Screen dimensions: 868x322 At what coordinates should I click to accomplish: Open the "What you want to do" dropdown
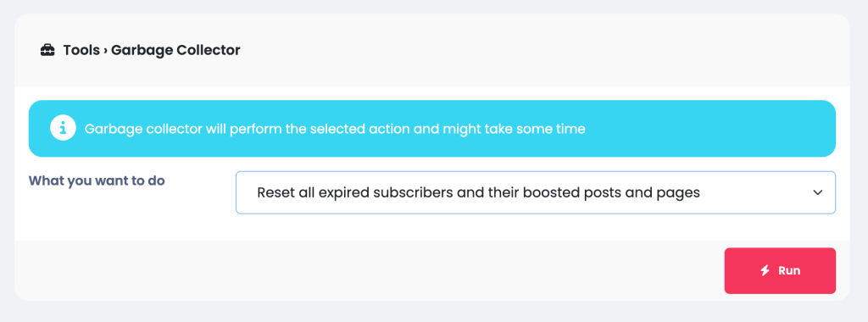(x=536, y=192)
